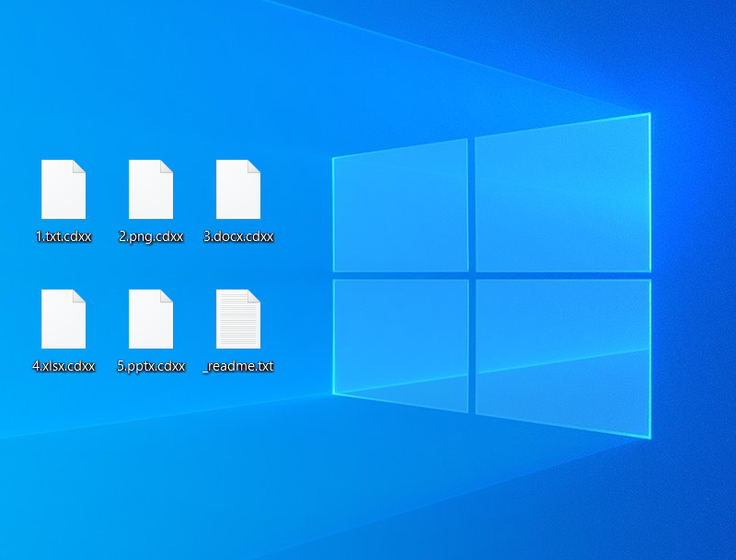The image size is (736, 560).
Task: Click the "4.xlsx.cdxx" filename text
Action: click(63, 366)
